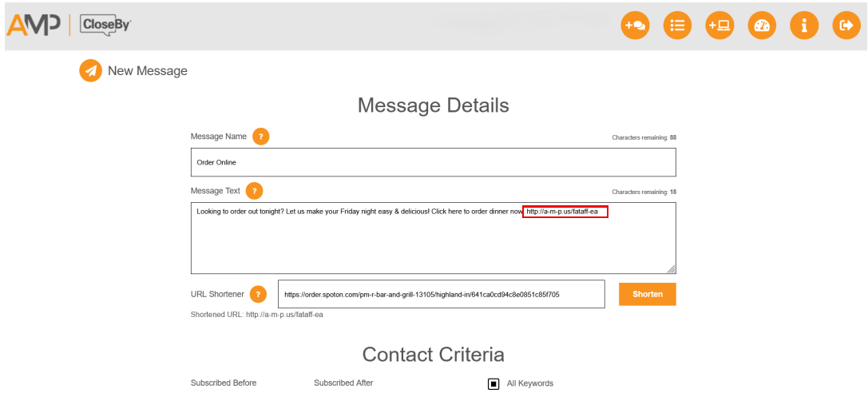868x393 pixels.
Task: Focus the Message Name field with Order Online
Action: [433, 162]
